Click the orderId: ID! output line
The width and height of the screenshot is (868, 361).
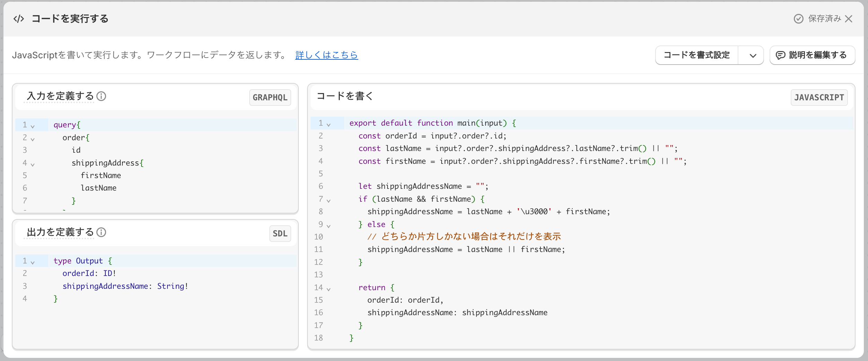[x=89, y=273]
